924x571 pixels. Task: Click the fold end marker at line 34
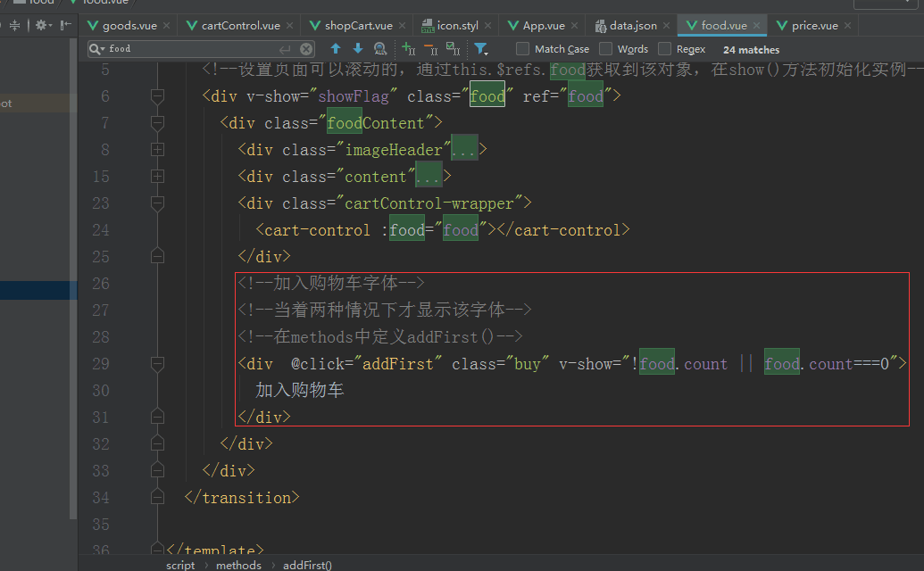pyautogui.click(x=157, y=498)
